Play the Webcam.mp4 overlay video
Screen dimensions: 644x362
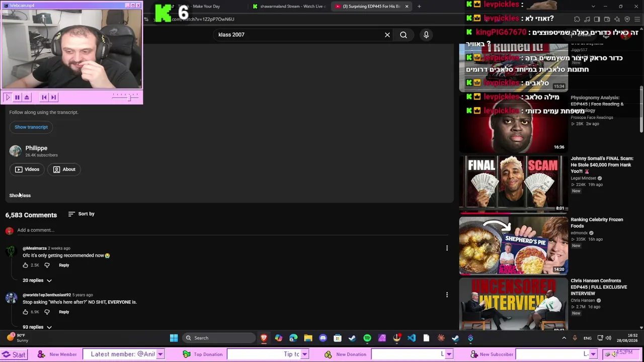pos(8,98)
